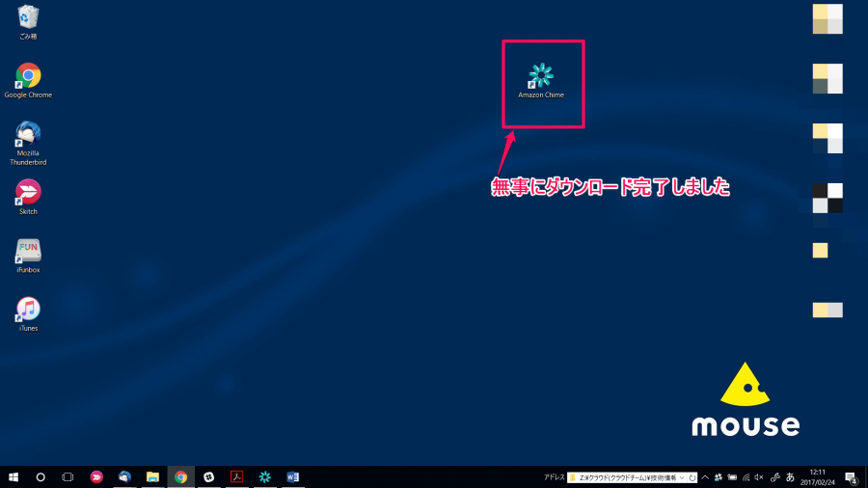Show hidden system tray icons

pos(705,477)
